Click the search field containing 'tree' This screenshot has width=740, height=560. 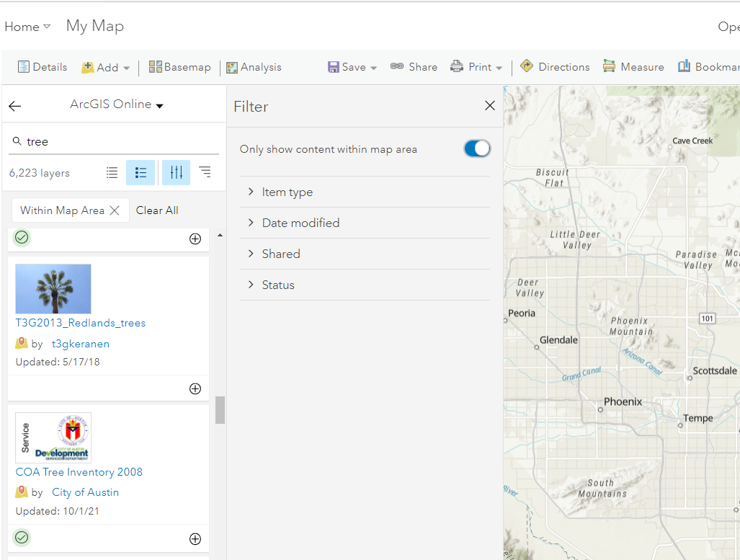113,142
